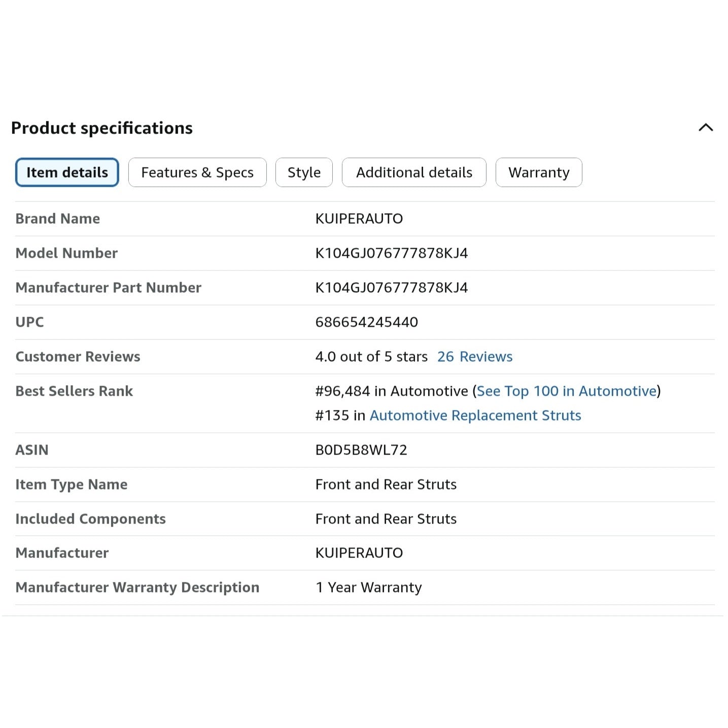Collapse the Product specifications section chevron
728x728 pixels.
coord(705,127)
